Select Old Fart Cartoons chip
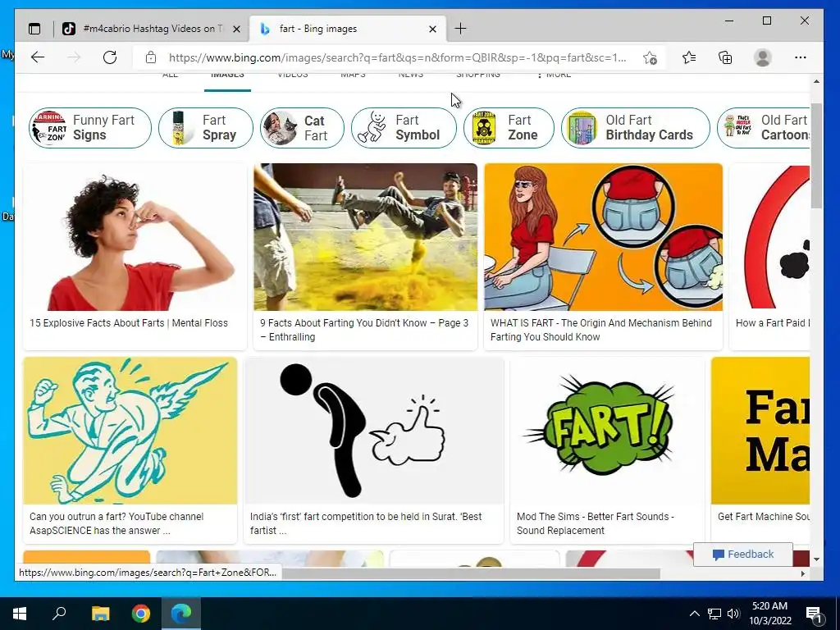This screenshot has width=840, height=630. coord(764,127)
